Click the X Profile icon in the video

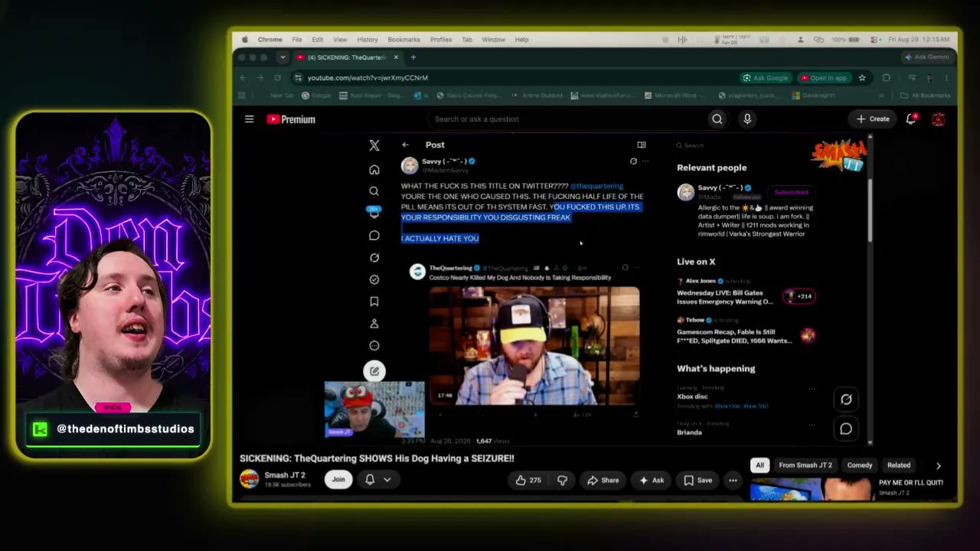(374, 324)
